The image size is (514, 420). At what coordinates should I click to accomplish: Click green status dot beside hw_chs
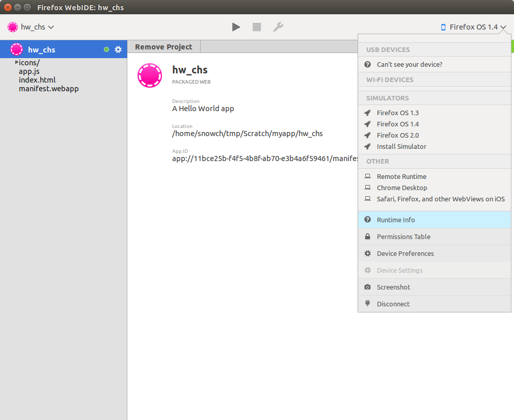click(x=106, y=49)
